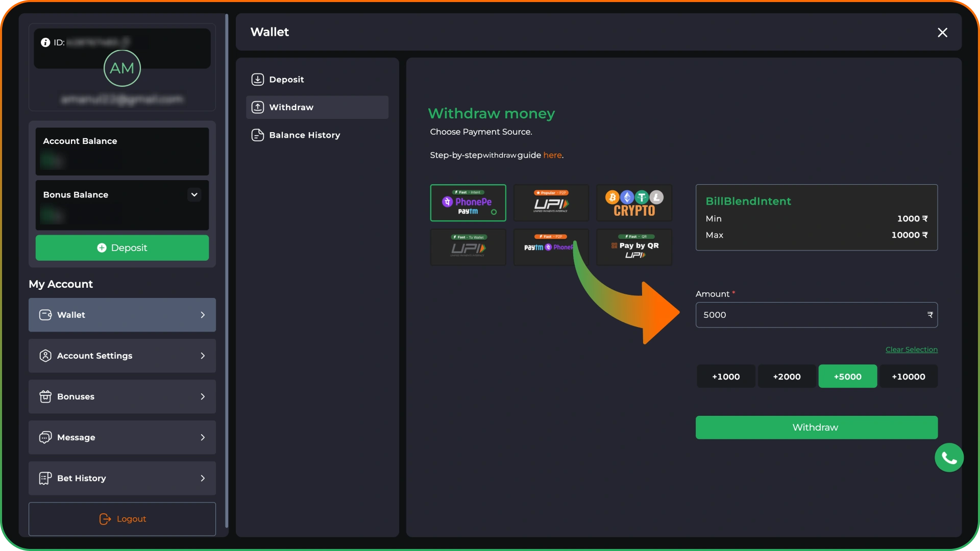This screenshot has height=551, width=980.
Task: Switch to the Withdraw tab
Action: pos(317,107)
